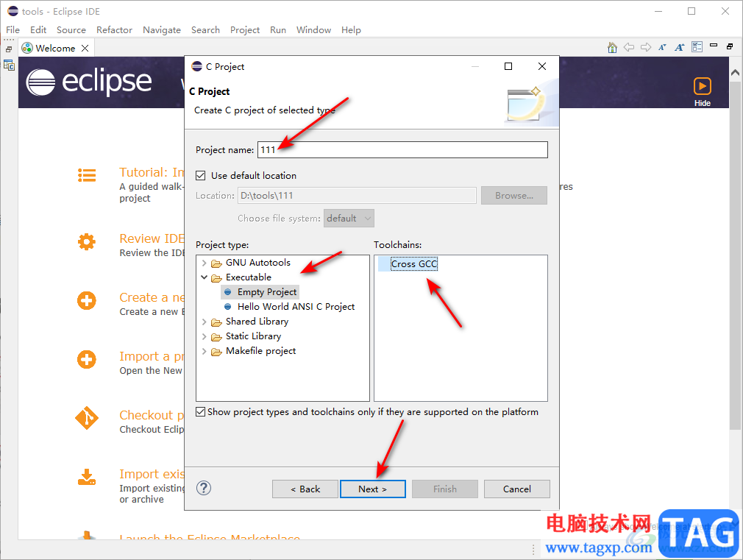
Task: Open the Search menu
Action: [205, 30]
